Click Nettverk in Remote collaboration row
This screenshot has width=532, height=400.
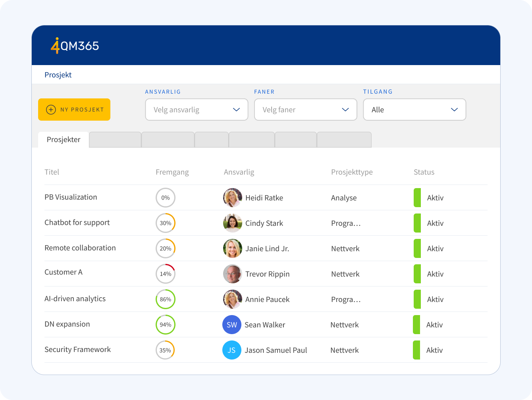345,248
